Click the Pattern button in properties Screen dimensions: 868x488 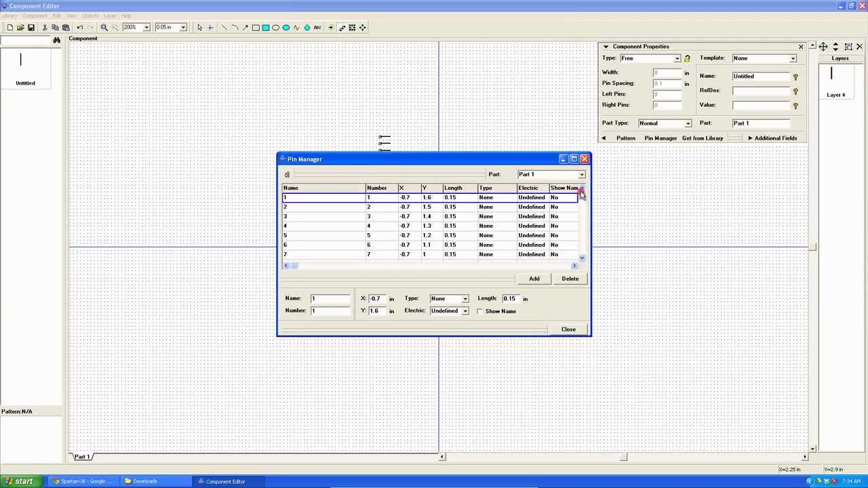(626, 138)
